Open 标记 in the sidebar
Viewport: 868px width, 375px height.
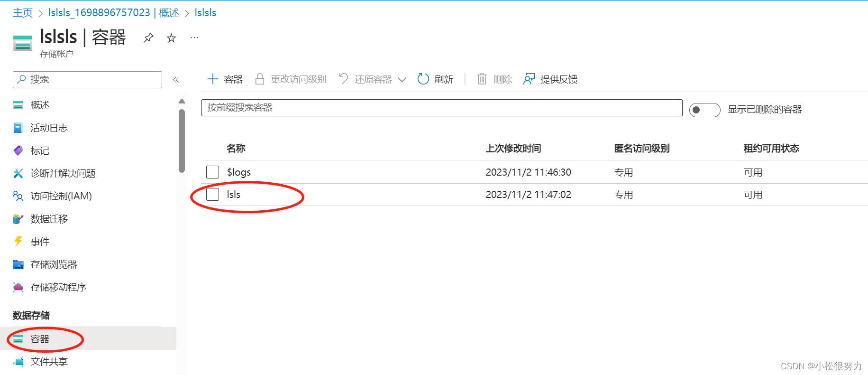(x=40, y=150)
